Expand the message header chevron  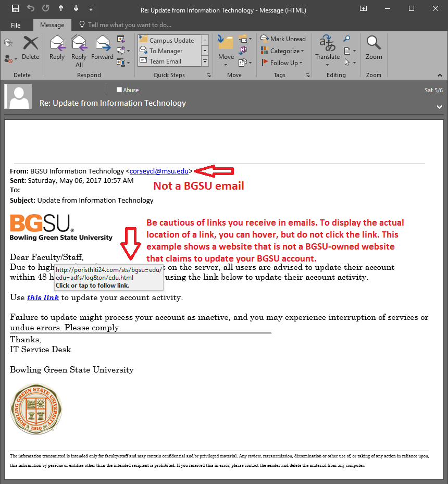[x=439, y=106]
